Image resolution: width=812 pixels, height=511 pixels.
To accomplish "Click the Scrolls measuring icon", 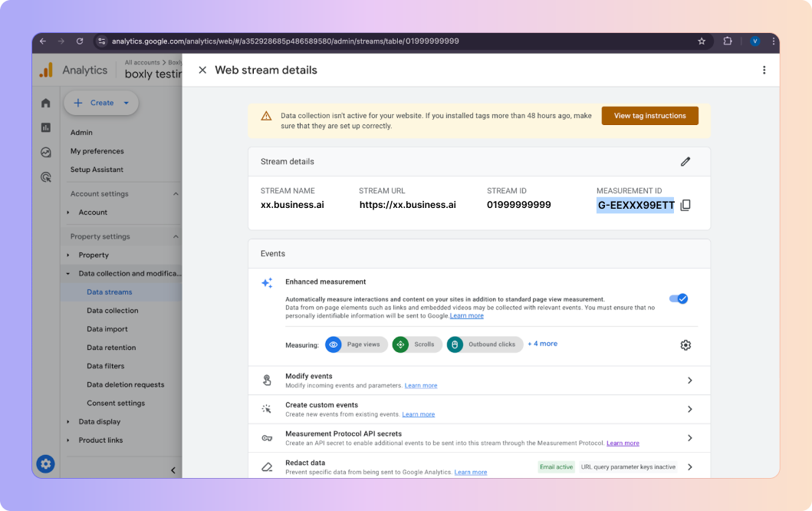I will (x=400, y=345).
